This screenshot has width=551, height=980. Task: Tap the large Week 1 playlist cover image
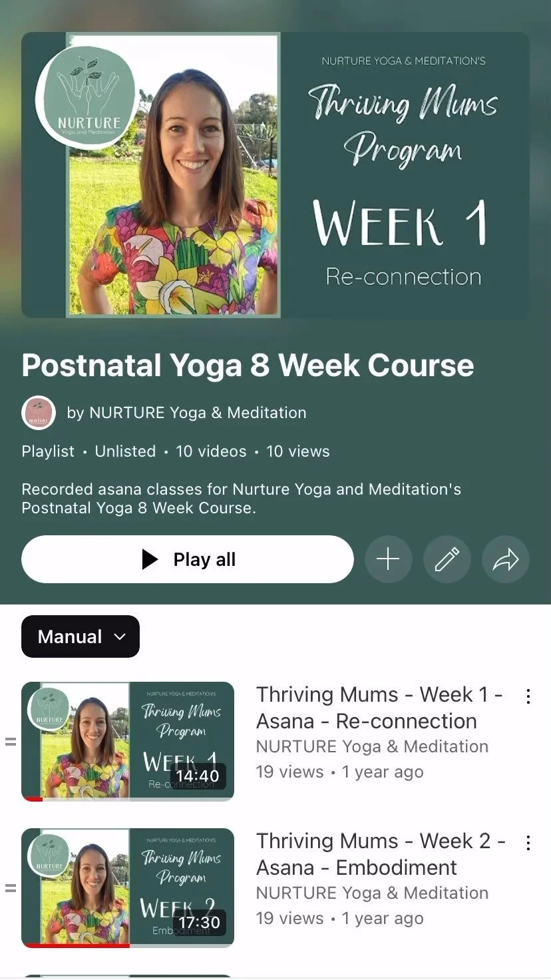coord(275,175)
